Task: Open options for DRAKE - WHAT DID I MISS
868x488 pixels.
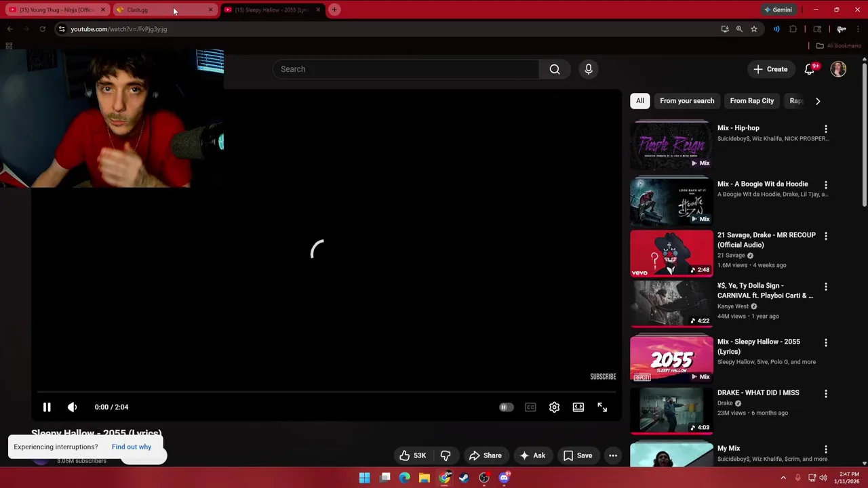Action: click(x=826, y=394)
